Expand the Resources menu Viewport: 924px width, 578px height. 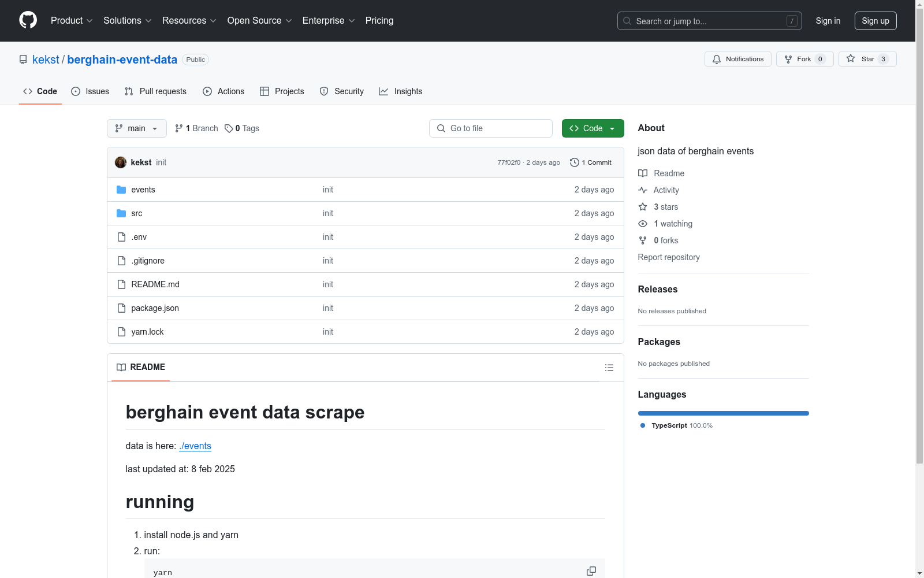(x=189, y=20)
